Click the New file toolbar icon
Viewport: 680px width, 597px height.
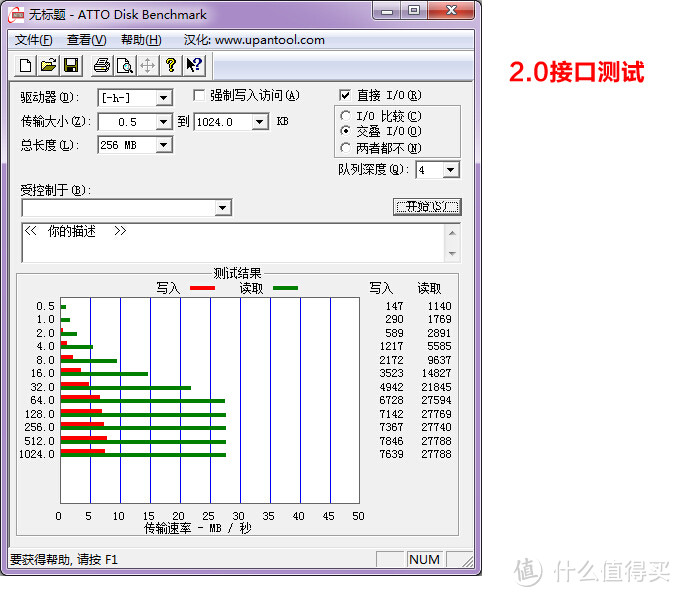click(x=25, y=65)
